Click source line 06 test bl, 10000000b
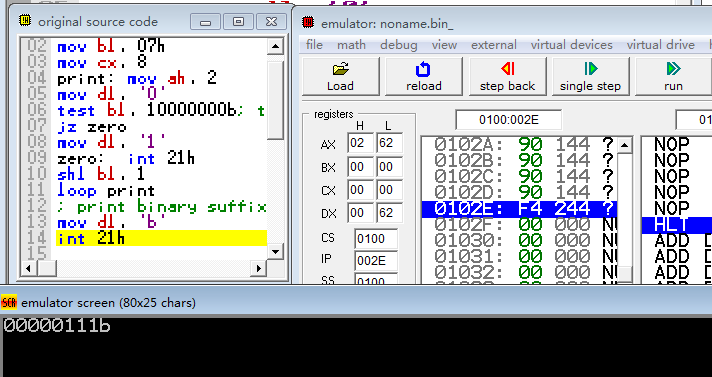 tap(161, 110)
